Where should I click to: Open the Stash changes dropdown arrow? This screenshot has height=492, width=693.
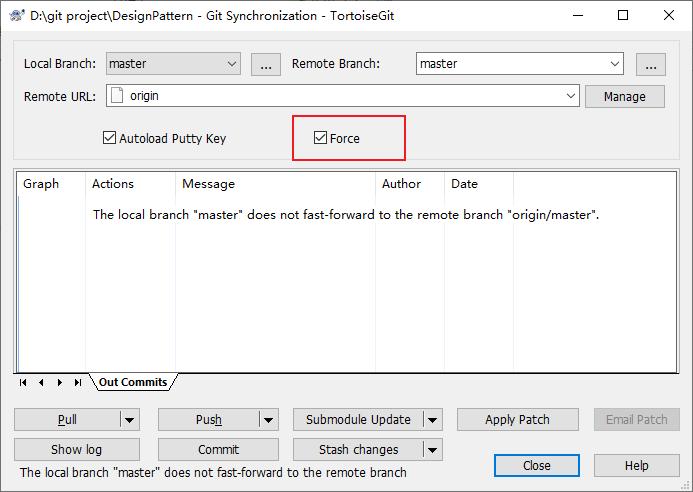point(433,450)
